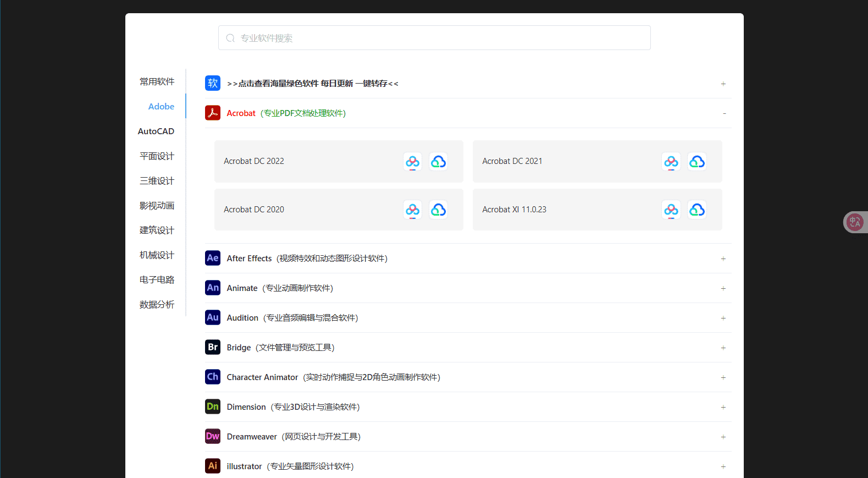This screenshot has width=868, height=478.
Task: Click the Acrobat (专业PDF文档处理软件) title
Action: (x=286, y=113)
